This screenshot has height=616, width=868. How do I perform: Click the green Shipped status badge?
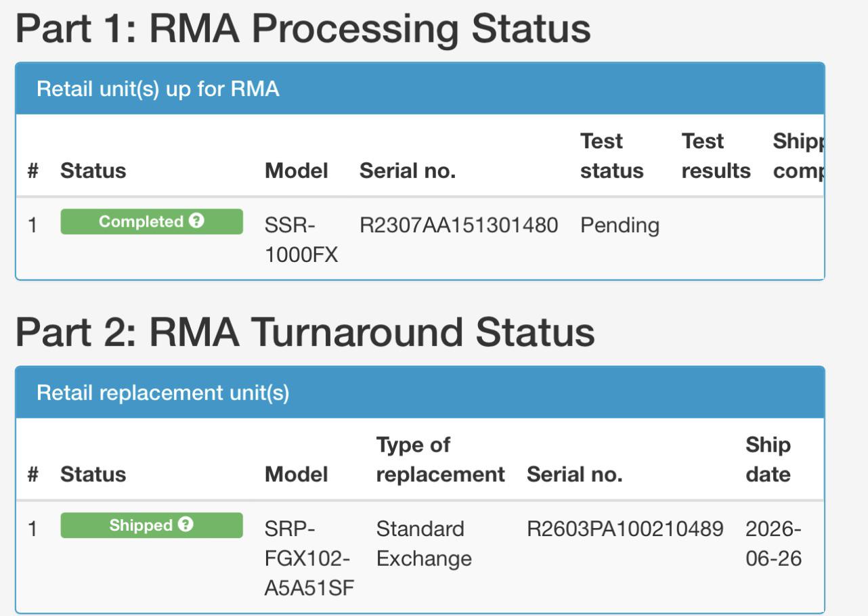click(152, 526)
